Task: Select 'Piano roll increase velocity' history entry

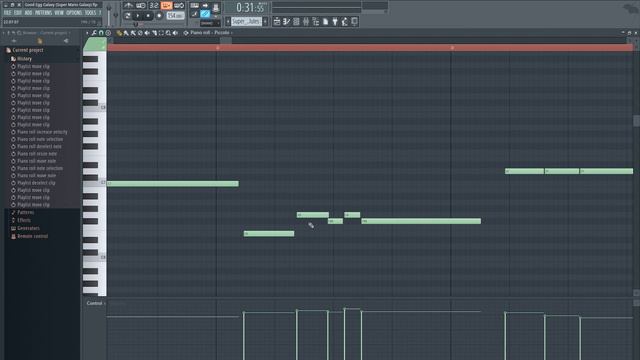Action: pyautogui.click(x=42, y=132)
